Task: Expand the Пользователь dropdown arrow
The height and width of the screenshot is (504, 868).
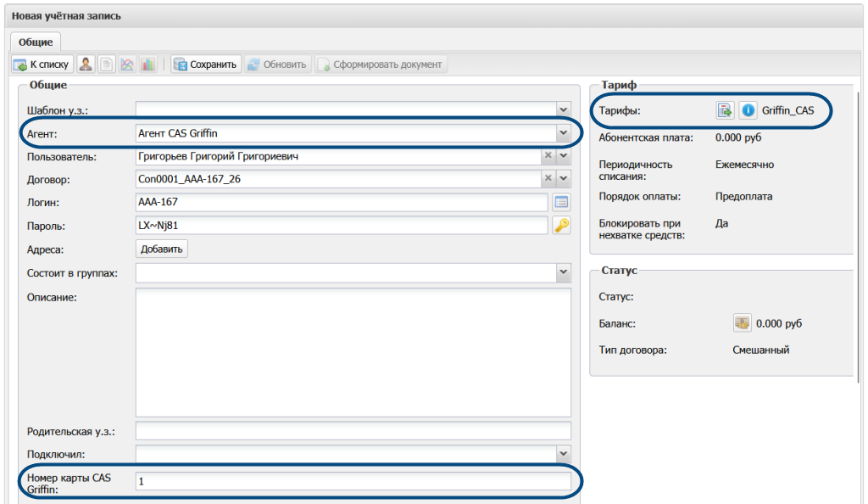Action: click(x=563, y=155)
